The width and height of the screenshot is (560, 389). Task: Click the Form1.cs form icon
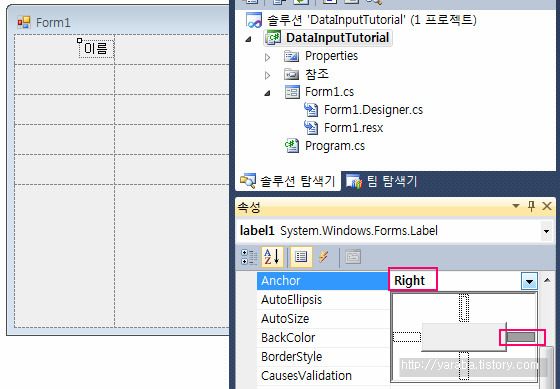292,92
